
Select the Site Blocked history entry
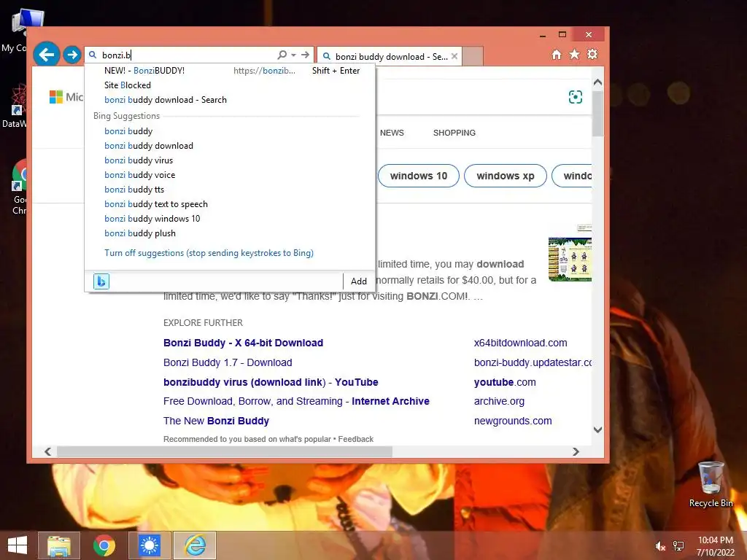230,85
